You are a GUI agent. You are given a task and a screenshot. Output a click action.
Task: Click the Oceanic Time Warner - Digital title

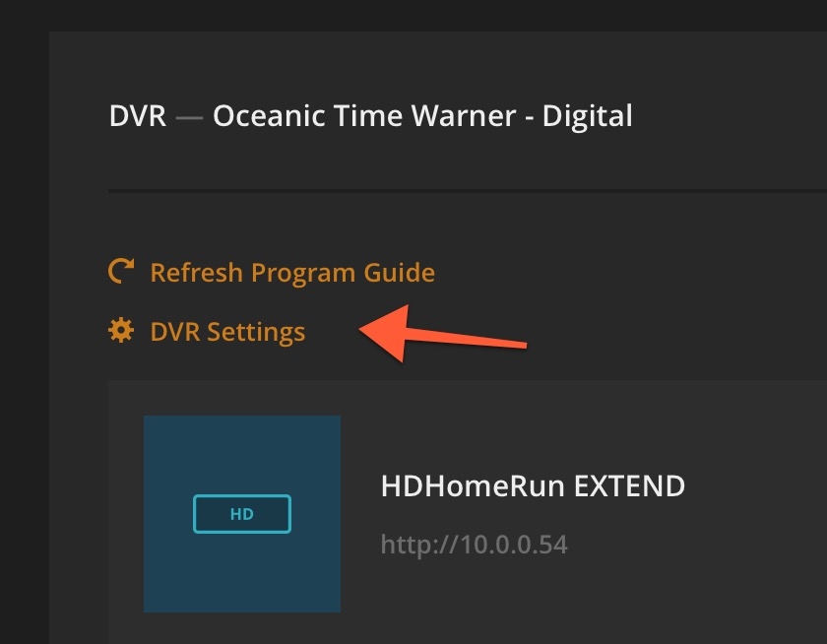point(422,116)
